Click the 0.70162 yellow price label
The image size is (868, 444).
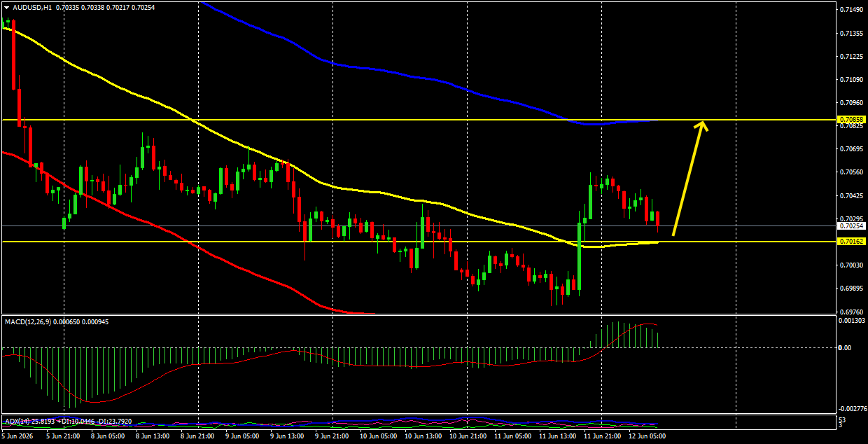(852, 241)
